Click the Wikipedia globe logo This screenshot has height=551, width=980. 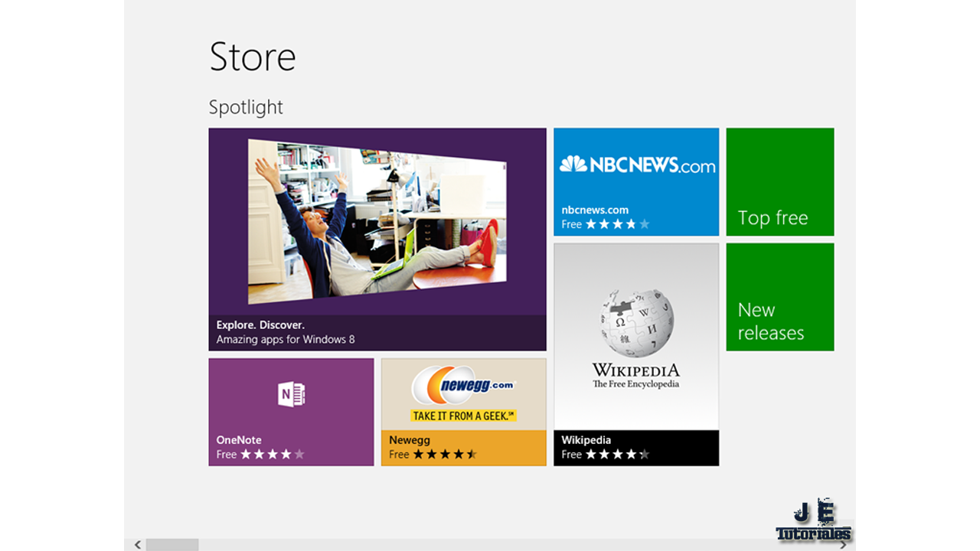pos(636,322)
